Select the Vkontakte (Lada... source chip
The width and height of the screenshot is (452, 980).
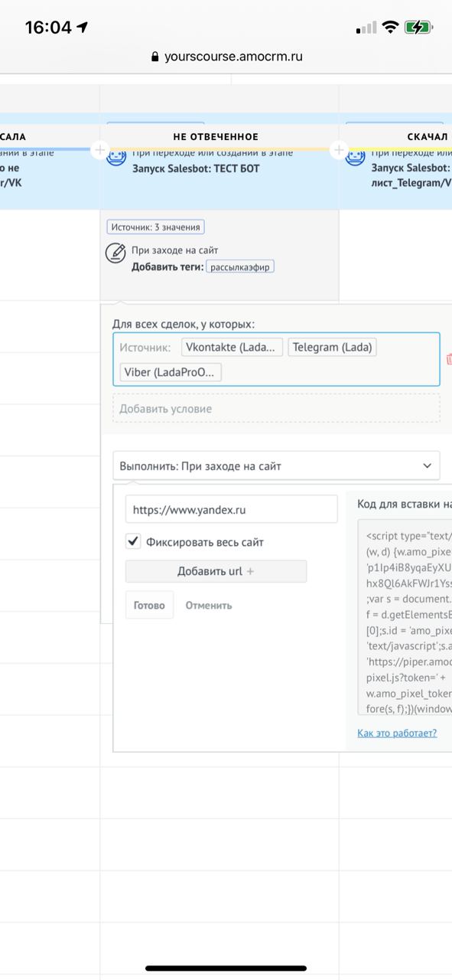pyautogui.click(x=233, y=347)
